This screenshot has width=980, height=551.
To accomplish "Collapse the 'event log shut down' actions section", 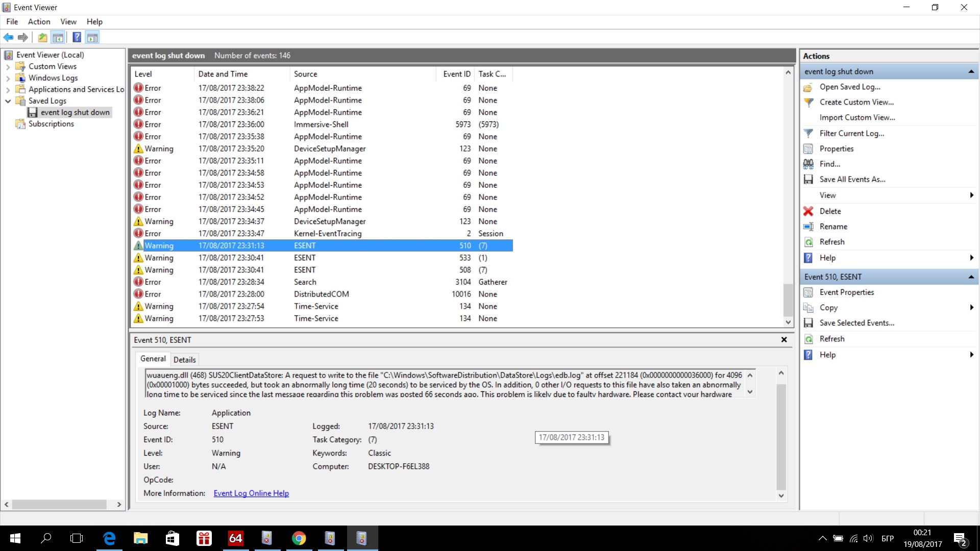I will (x=971, y=71).
